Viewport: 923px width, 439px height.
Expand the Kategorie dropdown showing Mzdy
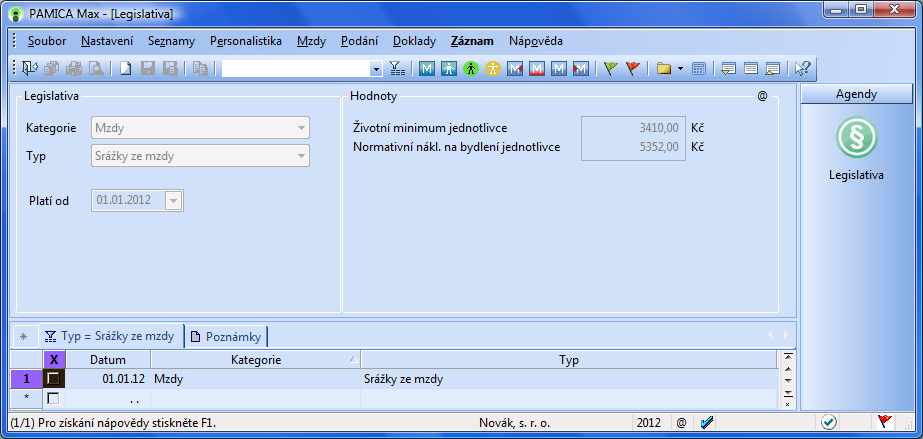(300, 128)
